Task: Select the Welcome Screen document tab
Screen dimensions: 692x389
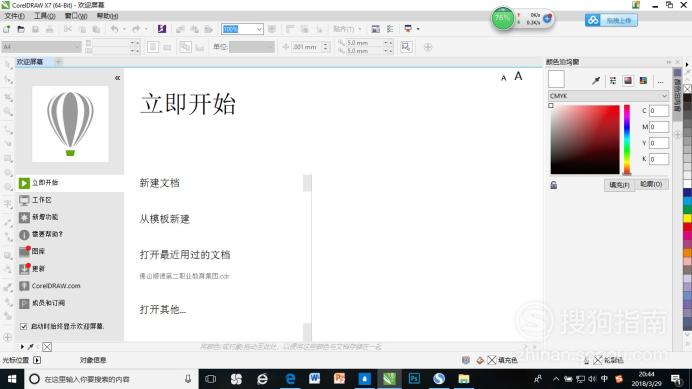Action: (30, 62)
